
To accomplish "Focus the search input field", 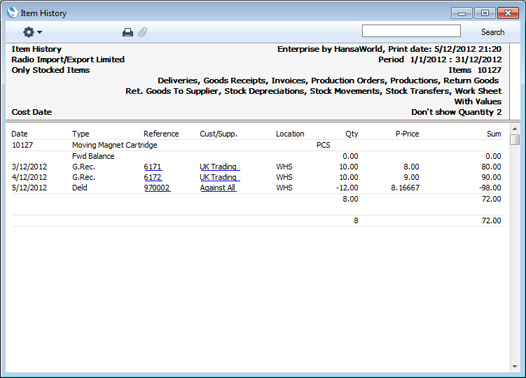I will pyautogui.click(x=411, y=31).
